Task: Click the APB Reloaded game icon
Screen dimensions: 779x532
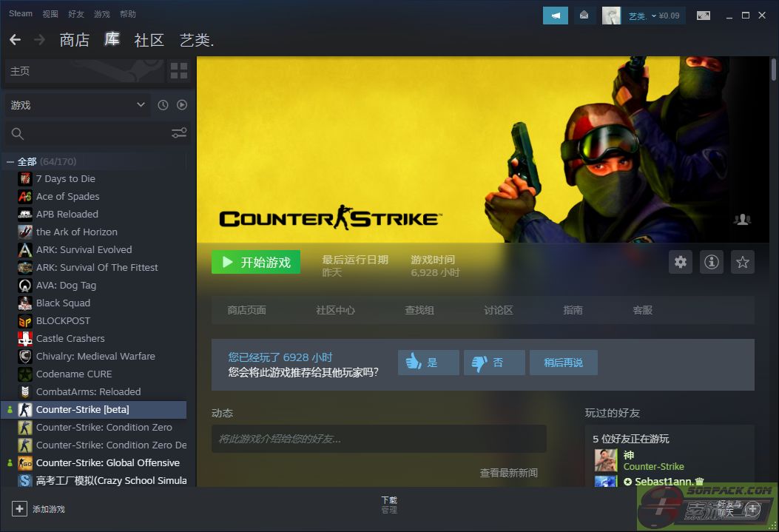Action: point(25,214)
